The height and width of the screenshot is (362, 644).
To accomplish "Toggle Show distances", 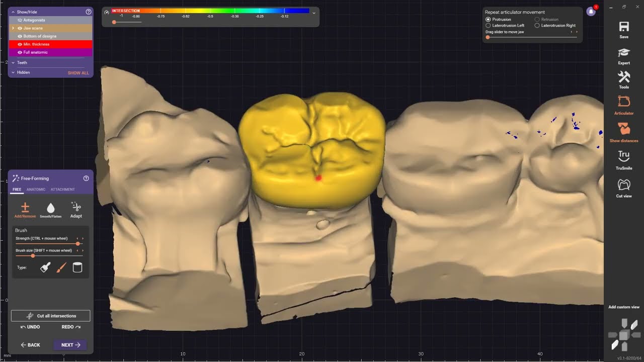I will coord(624,133).
